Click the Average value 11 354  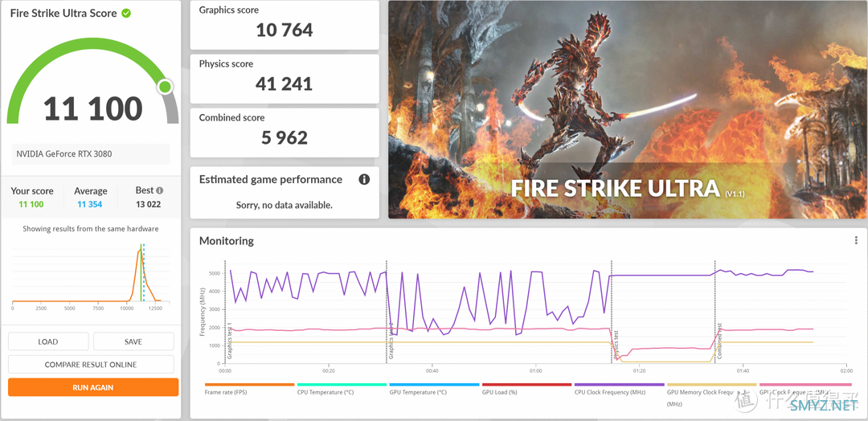pyautogui.click(x=90, y=204)
